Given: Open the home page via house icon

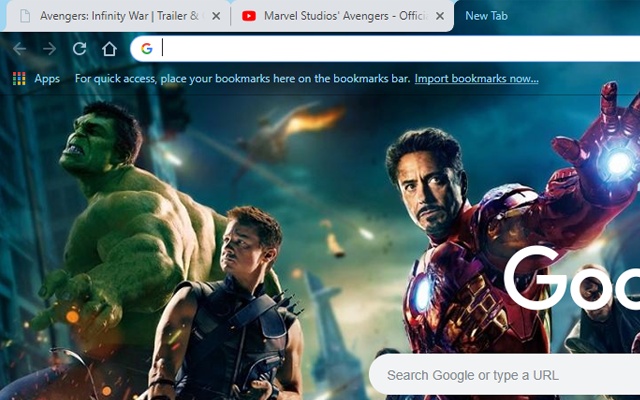Looking at the screenshot, I should click(109, 49).
